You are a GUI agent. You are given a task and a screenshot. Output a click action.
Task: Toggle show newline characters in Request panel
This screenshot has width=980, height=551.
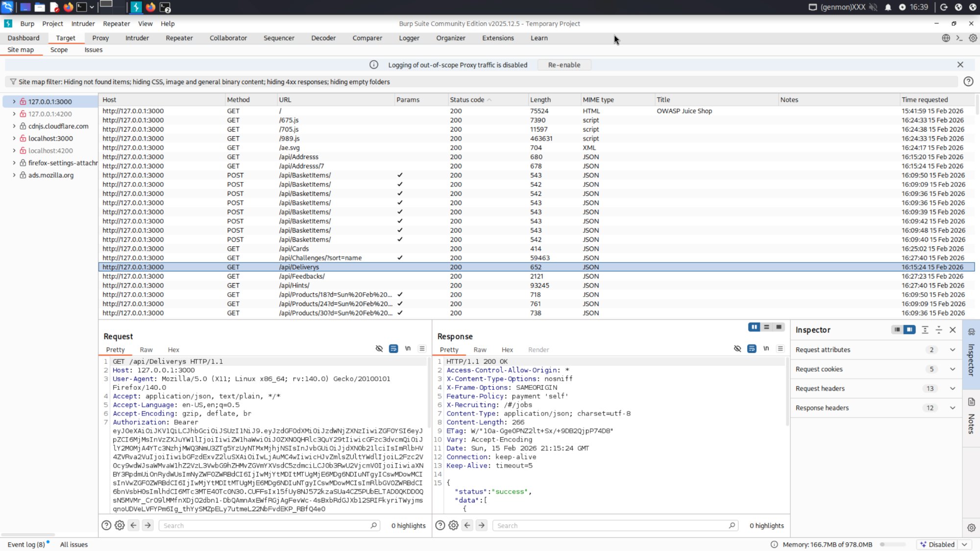[408, 349]
